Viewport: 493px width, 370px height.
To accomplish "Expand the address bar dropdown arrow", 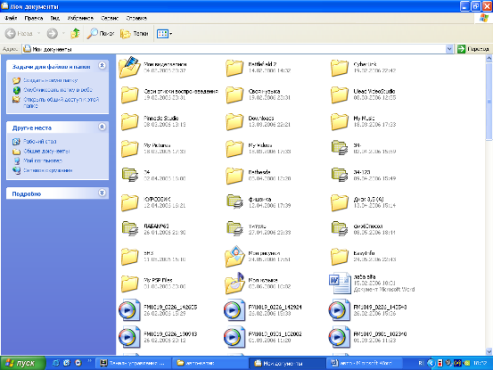I will 449,49.
